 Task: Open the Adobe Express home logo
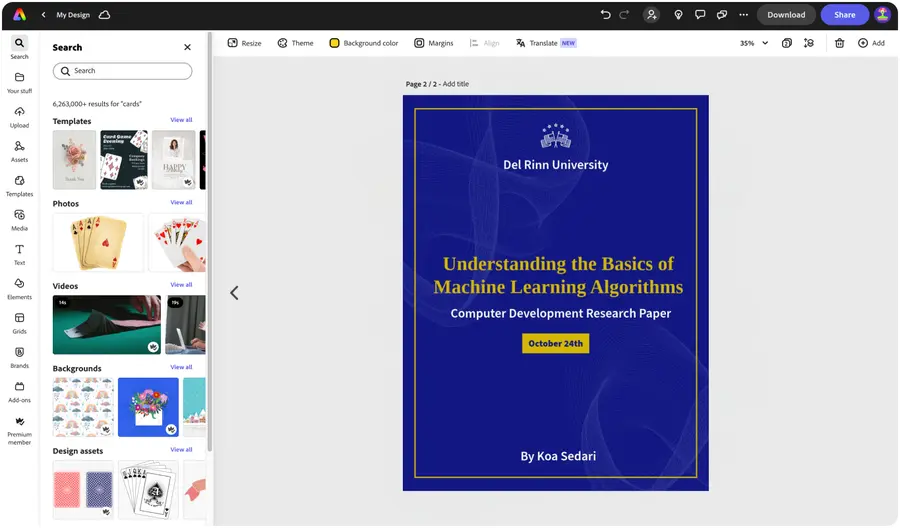20,15
